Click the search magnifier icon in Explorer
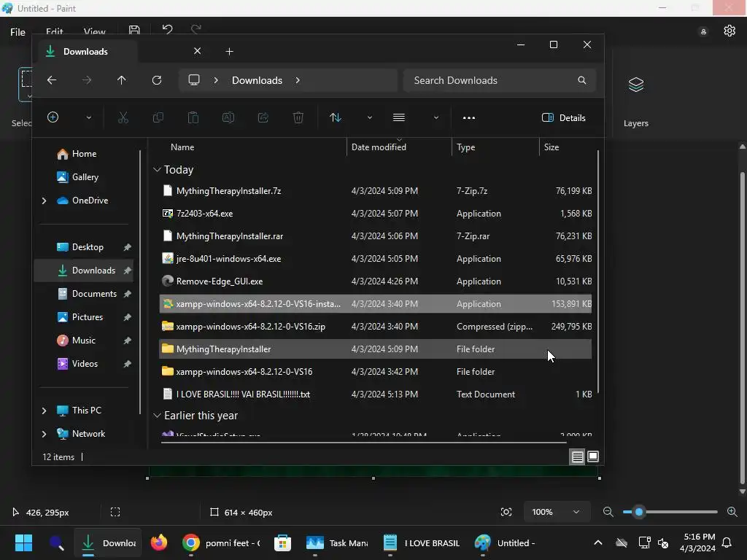747x560 pixels. tap(581, 80)
